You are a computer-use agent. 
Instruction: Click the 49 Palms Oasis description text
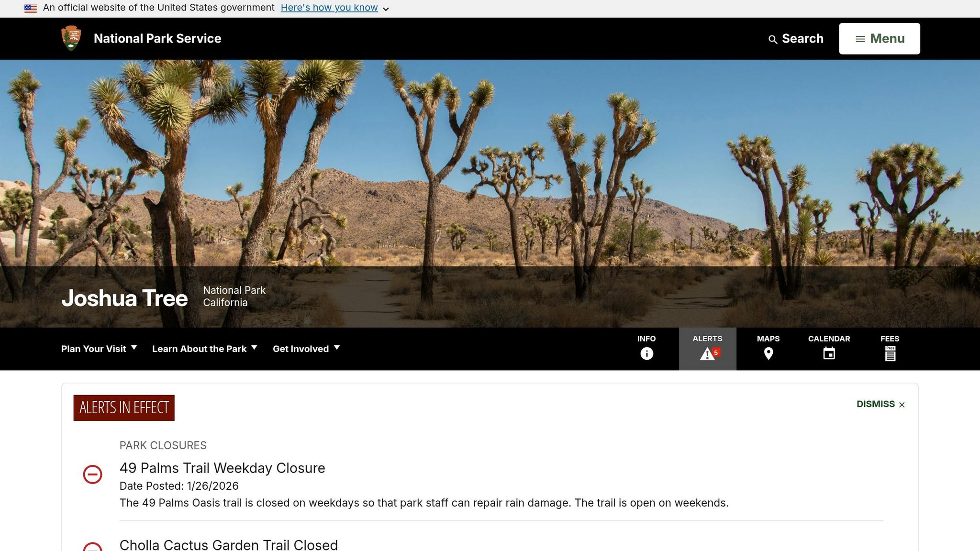(x=424, y=503)
